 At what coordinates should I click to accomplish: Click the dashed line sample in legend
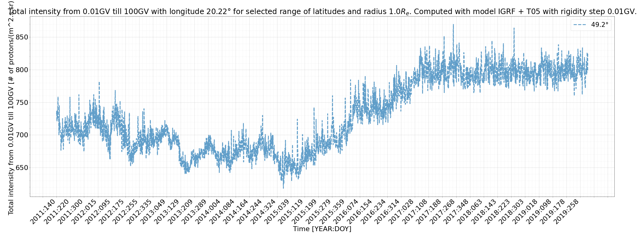[x=580, y=25]
